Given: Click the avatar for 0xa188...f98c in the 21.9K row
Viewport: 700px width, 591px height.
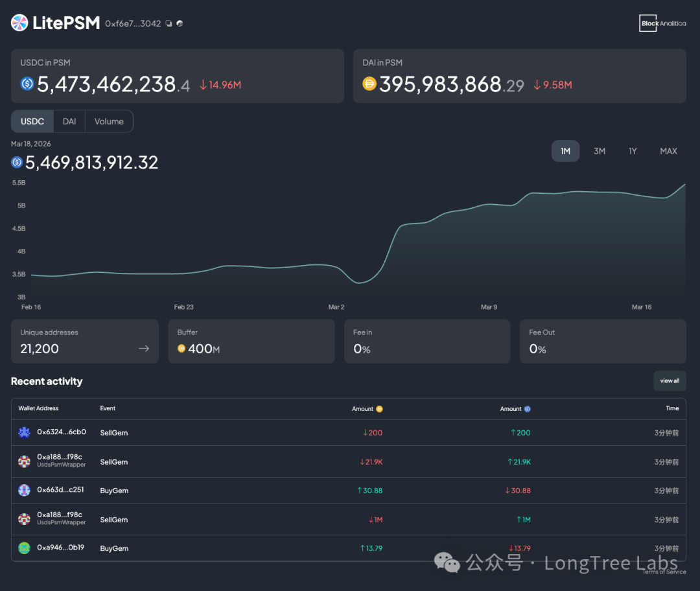Looking at the screenshot, I should 24,461.
